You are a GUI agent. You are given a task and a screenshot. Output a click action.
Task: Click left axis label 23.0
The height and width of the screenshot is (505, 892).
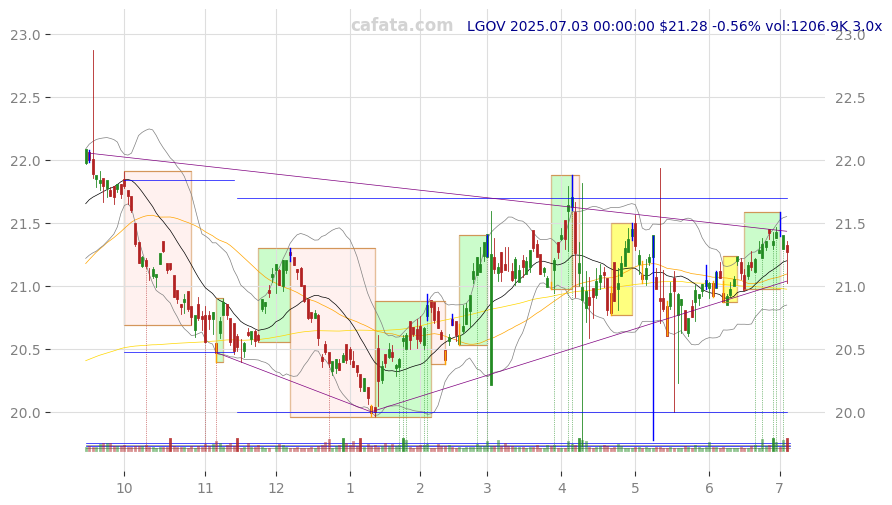pyautogui.click(x=25, y=35)
